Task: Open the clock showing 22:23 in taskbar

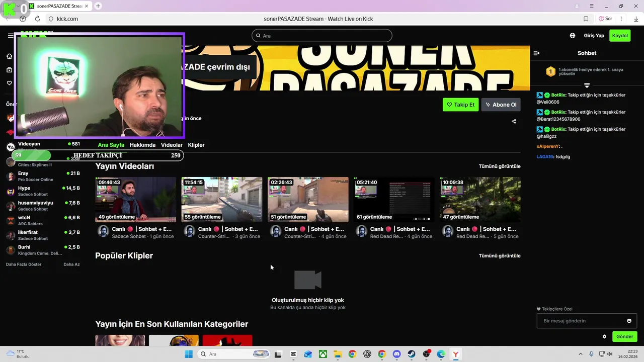Action: pyautogui.click(x=629, y=354)
